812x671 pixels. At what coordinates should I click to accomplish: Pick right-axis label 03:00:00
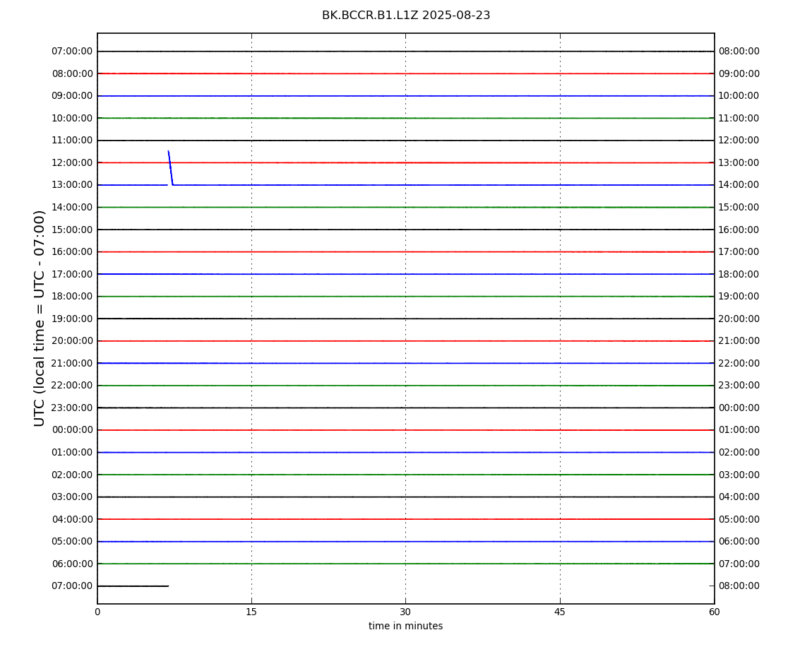(739, 475)
